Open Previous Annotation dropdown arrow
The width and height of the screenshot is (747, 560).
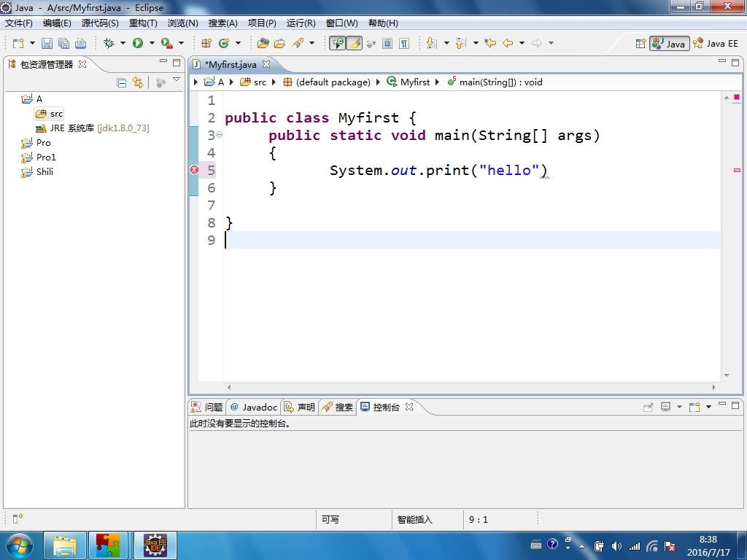coord(476,43)
